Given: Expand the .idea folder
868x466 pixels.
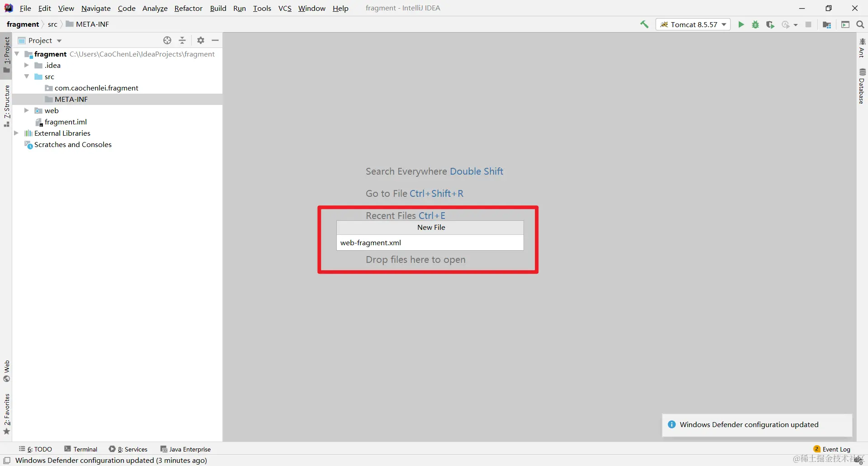Looking at the screenshot, I should click(26, 65).
